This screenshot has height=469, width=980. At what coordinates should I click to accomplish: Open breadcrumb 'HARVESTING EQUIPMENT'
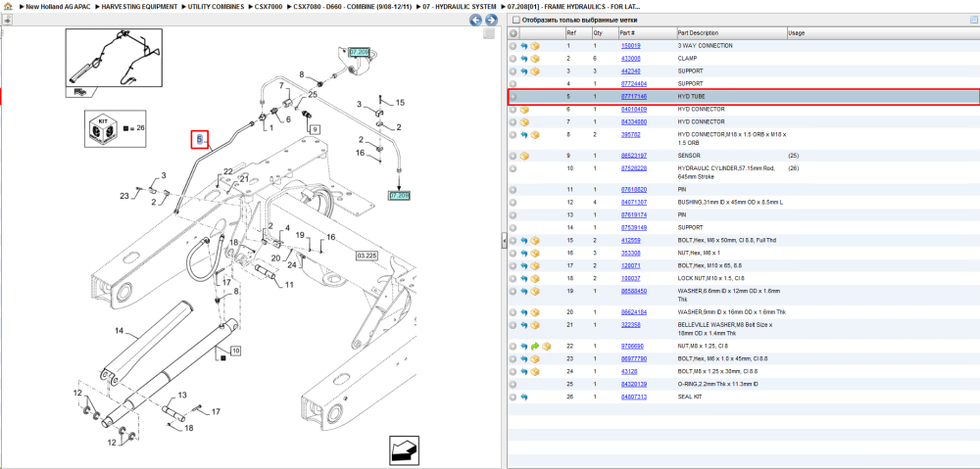[140, 6]
